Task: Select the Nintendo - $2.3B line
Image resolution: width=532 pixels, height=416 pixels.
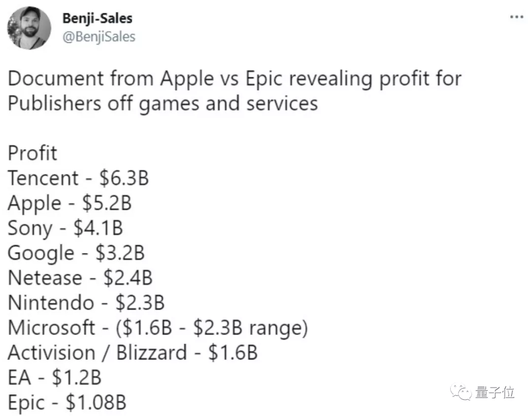Action: [86, 303]
